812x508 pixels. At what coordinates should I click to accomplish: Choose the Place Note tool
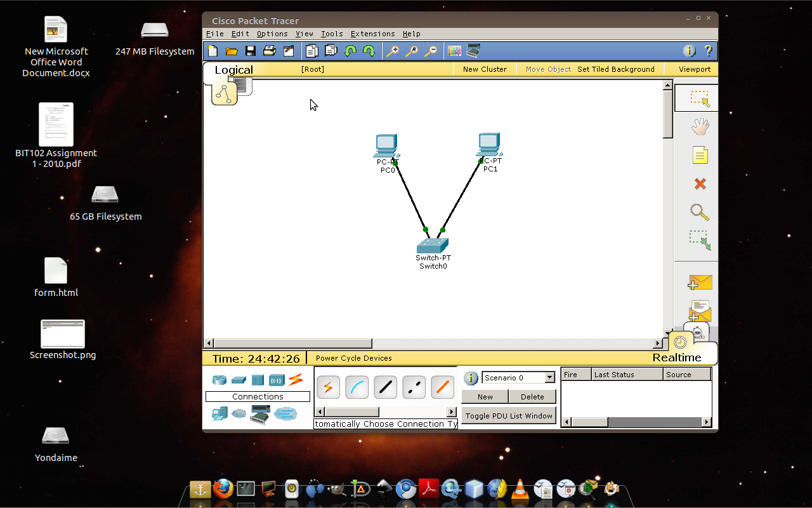(700, 155)
